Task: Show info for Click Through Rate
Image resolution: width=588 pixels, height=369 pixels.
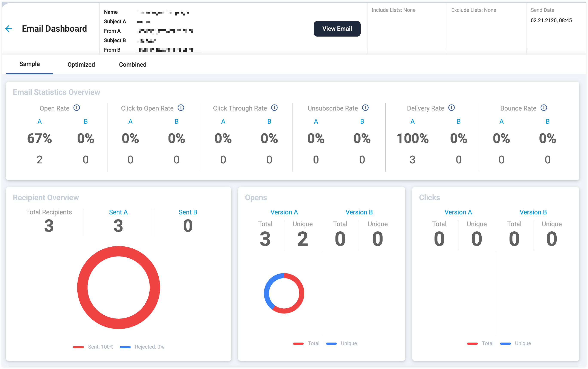Action: (274, 108)
